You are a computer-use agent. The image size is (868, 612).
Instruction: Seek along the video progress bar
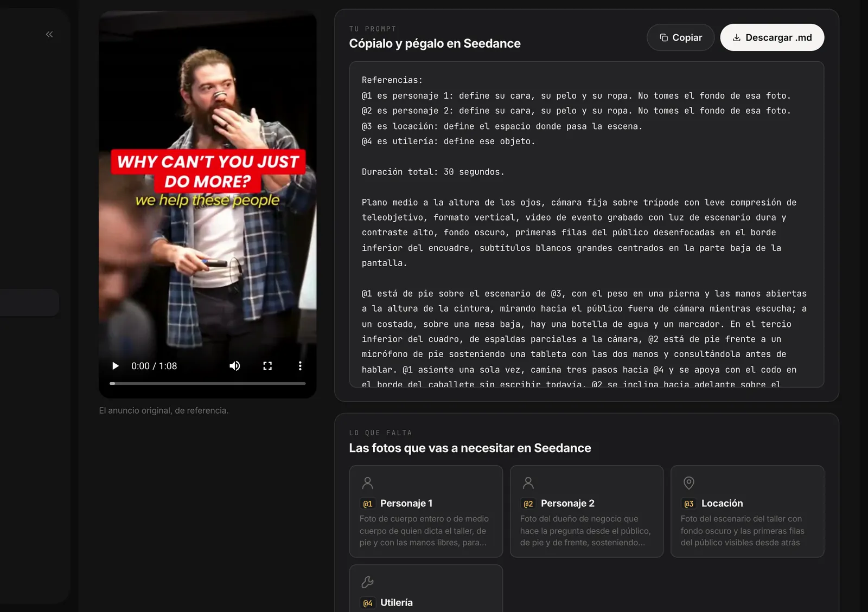[208, 383]
